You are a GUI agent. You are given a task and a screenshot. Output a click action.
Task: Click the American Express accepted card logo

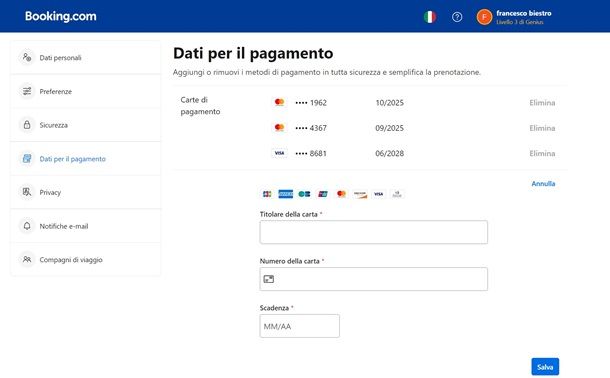coord(286,194)
